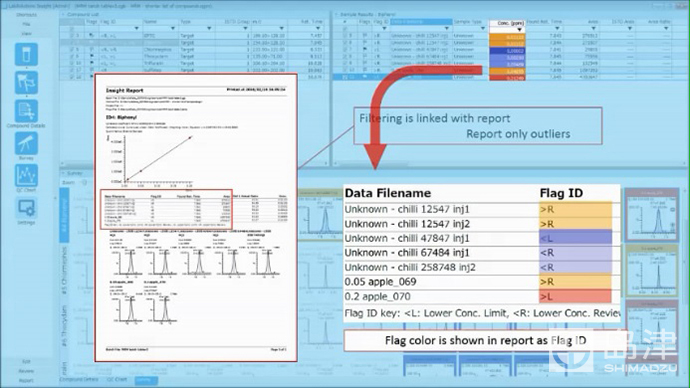Click flag icon of chilli 47847 inj1 row
Image resolution: width=690 pixels, height=388 pixels.
365,50
